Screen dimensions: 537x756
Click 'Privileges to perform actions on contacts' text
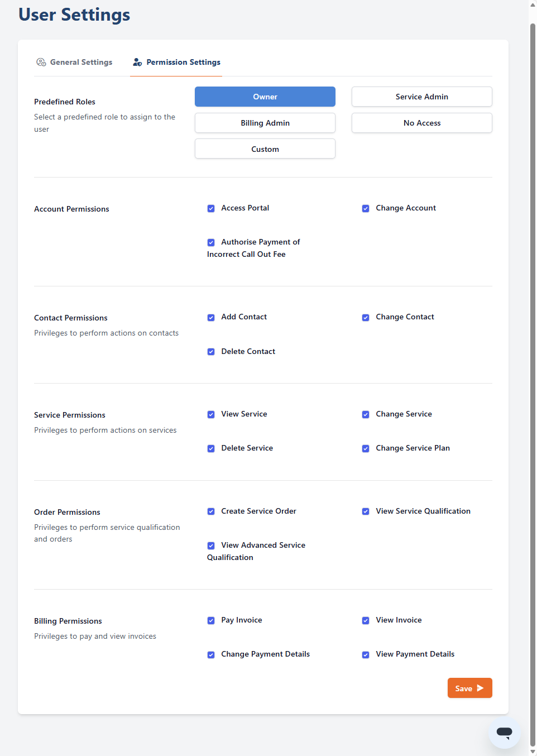pos(106,333)
